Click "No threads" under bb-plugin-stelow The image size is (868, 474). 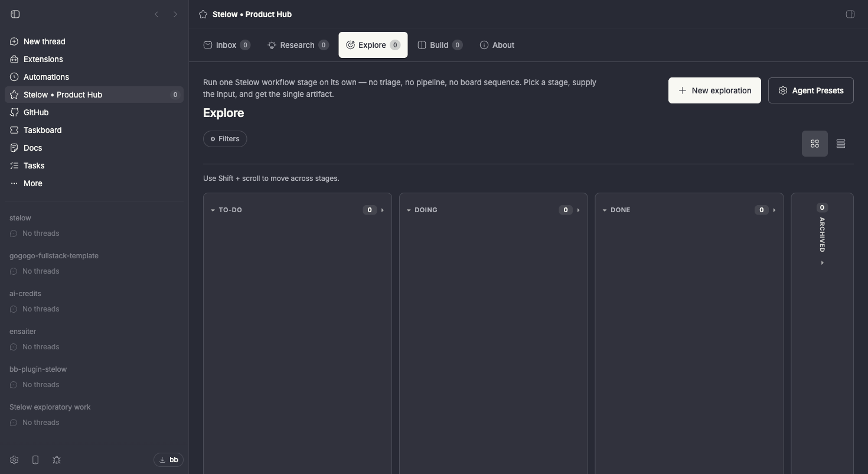pyautogui.click(x=41, y=385)
